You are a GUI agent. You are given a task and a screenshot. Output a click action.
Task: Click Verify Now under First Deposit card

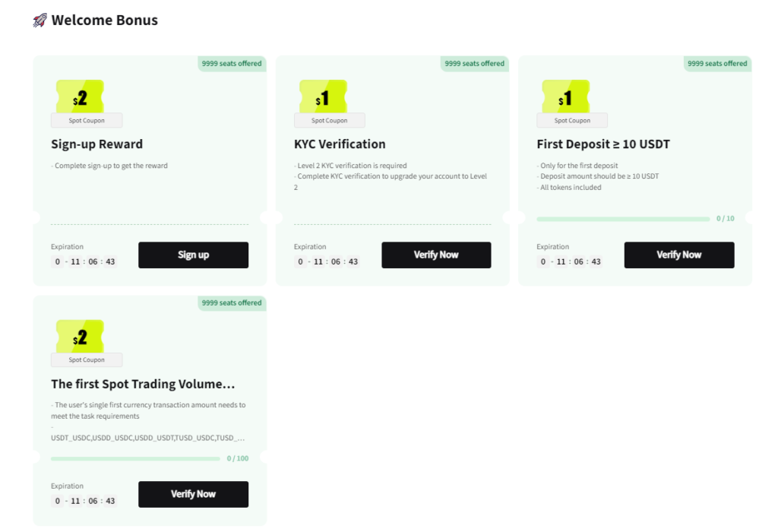click(679, 255)
